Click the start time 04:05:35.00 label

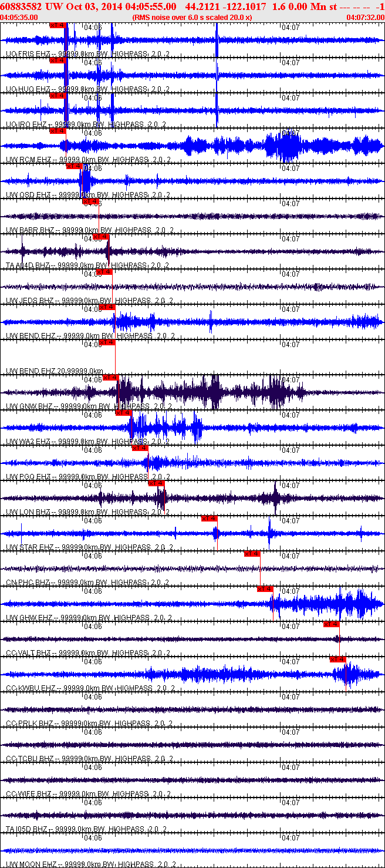pos(19,18)
